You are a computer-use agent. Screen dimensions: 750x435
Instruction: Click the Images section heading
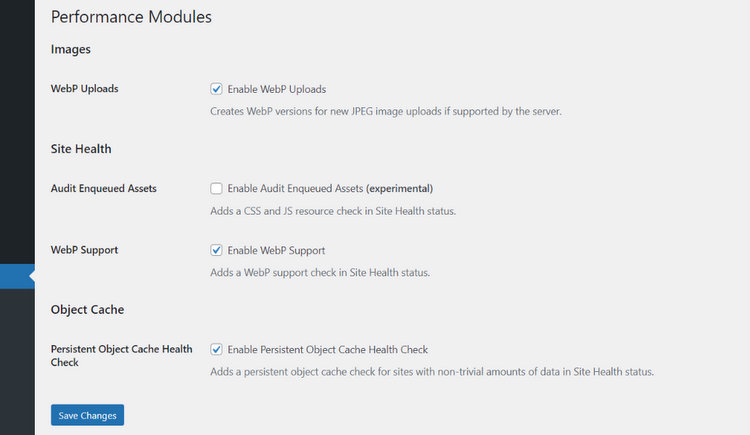click(71, 49)
